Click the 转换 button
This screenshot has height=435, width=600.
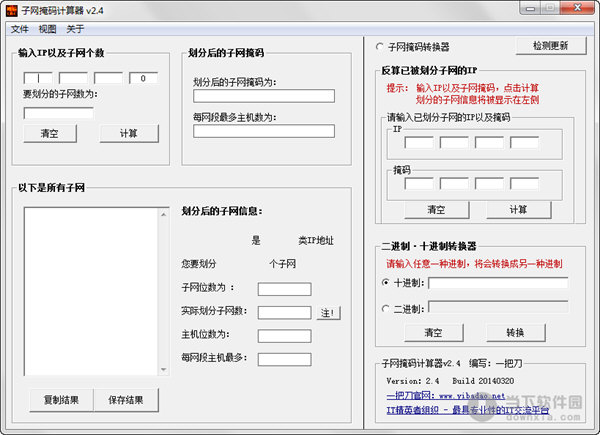coord(513,332)
